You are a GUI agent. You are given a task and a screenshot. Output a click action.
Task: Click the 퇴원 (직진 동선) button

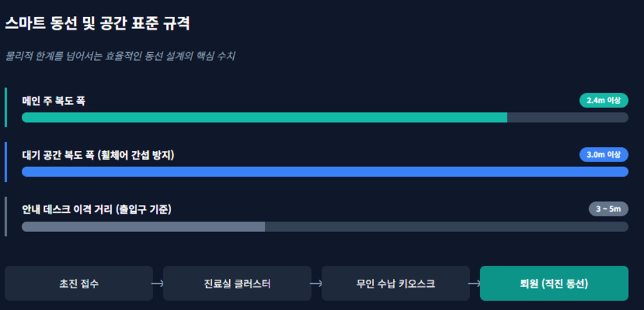click(554, 284)
